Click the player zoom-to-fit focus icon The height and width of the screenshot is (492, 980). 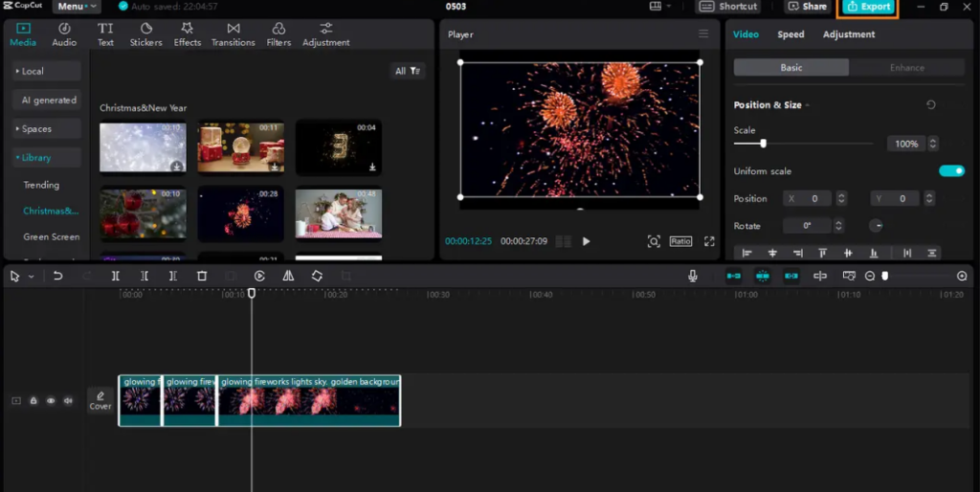[x=654, y=241]
